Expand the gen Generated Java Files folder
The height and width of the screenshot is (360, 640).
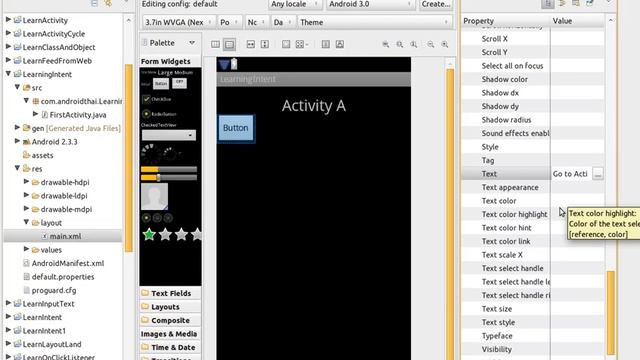(x=17, y=128)
